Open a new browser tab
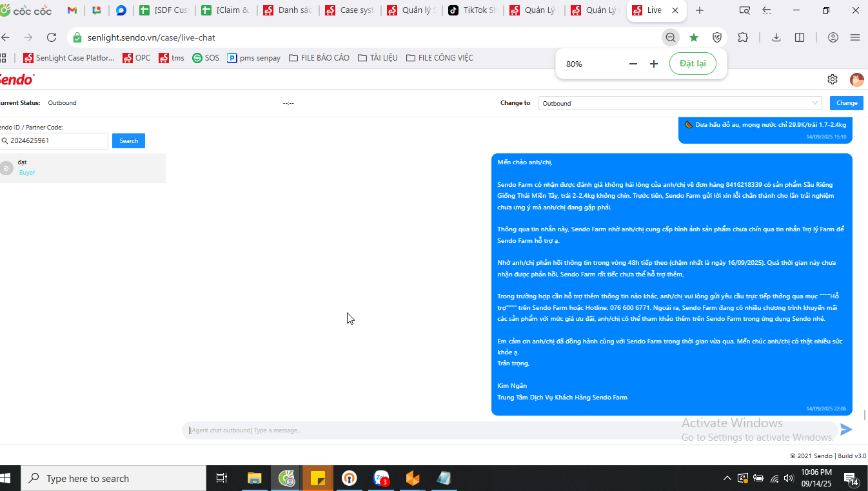Image resolution: width=868 pixels, height=491 pixels. coord(700,10)
